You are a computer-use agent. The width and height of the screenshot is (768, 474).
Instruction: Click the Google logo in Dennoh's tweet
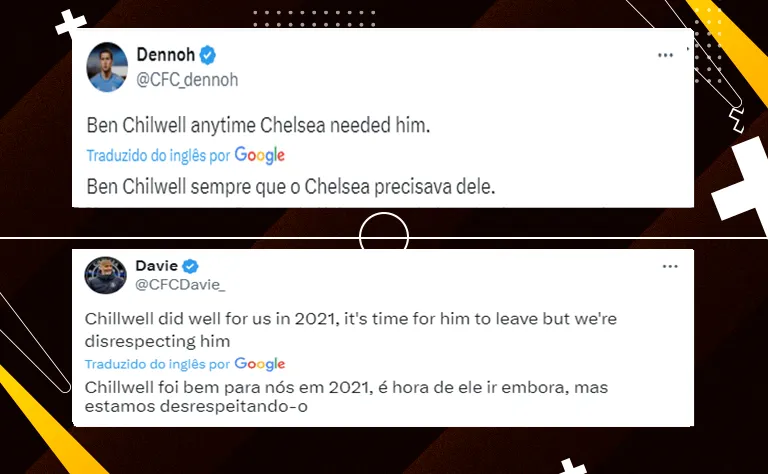pyautogui.click(x=260, y=155)
